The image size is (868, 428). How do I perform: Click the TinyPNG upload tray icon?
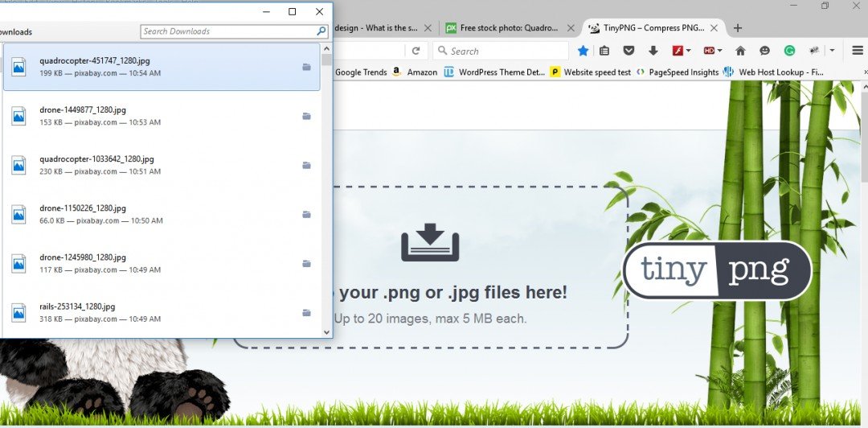click(x=430, y=242)
